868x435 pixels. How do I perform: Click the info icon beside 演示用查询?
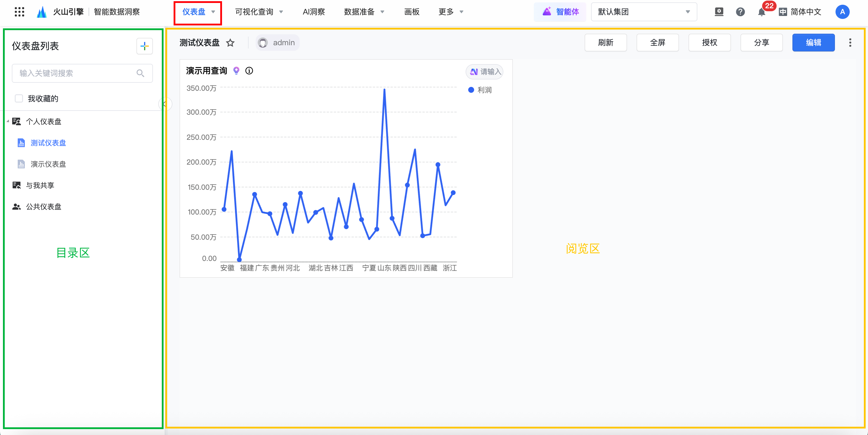(249, 71)
